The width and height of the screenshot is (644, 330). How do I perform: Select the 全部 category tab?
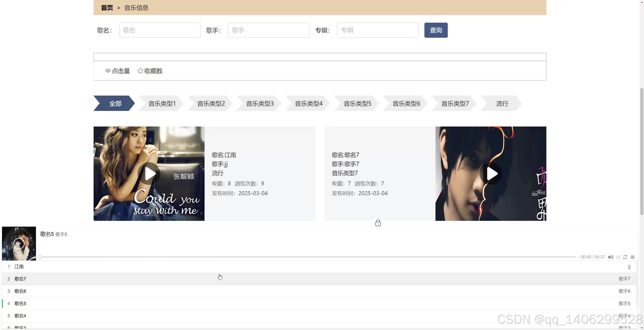(115, 103)
